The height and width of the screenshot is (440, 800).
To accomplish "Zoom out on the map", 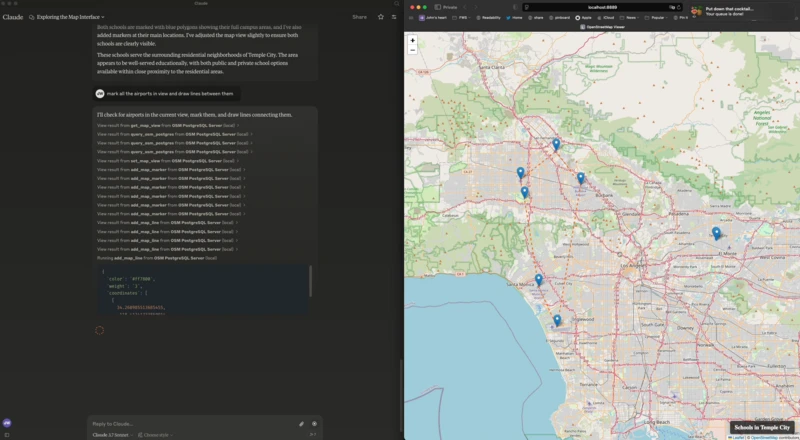I will pyautogui.click(x=413, y=50).
